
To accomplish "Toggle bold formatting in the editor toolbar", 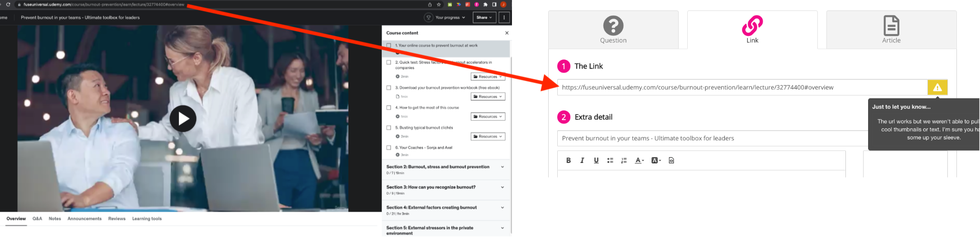I will [568, 160].
